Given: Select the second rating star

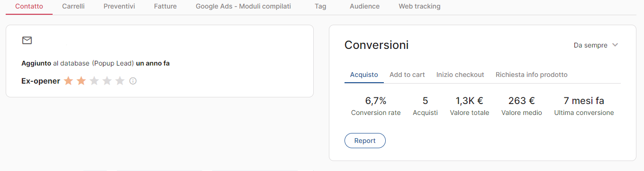Looking at the screenshot, I should pos(82,81).
